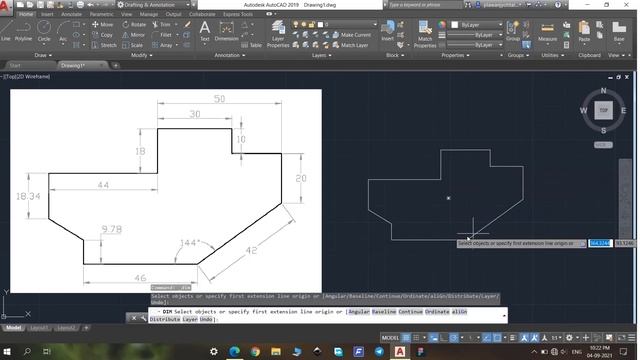The width and height of the screenshot is (640, 360).
Task: Toggle drawing grid display in status bar
Action: (406, 338)
